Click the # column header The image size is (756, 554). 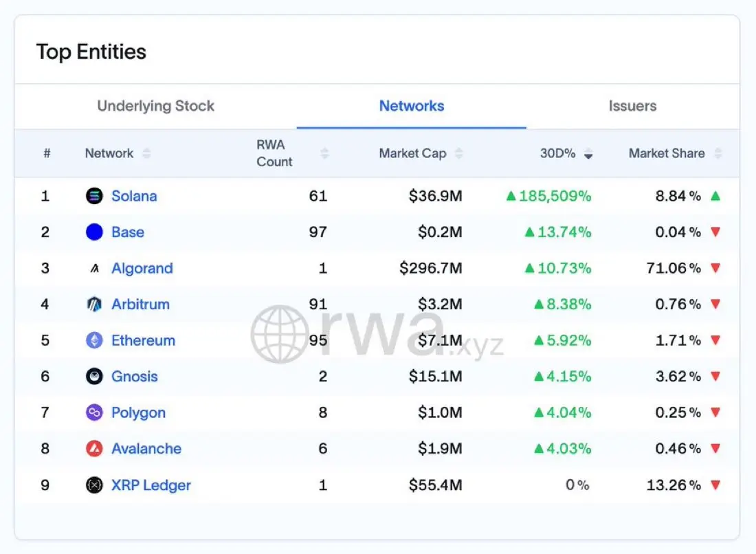coord(47,153)
